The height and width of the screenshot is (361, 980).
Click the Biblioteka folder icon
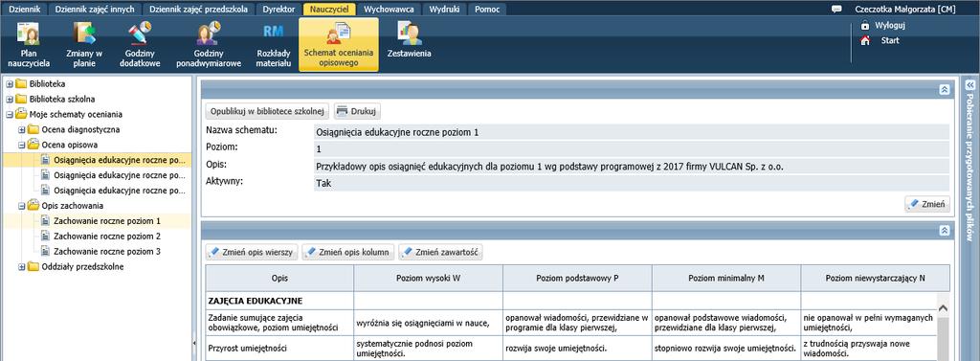(21, 84)
